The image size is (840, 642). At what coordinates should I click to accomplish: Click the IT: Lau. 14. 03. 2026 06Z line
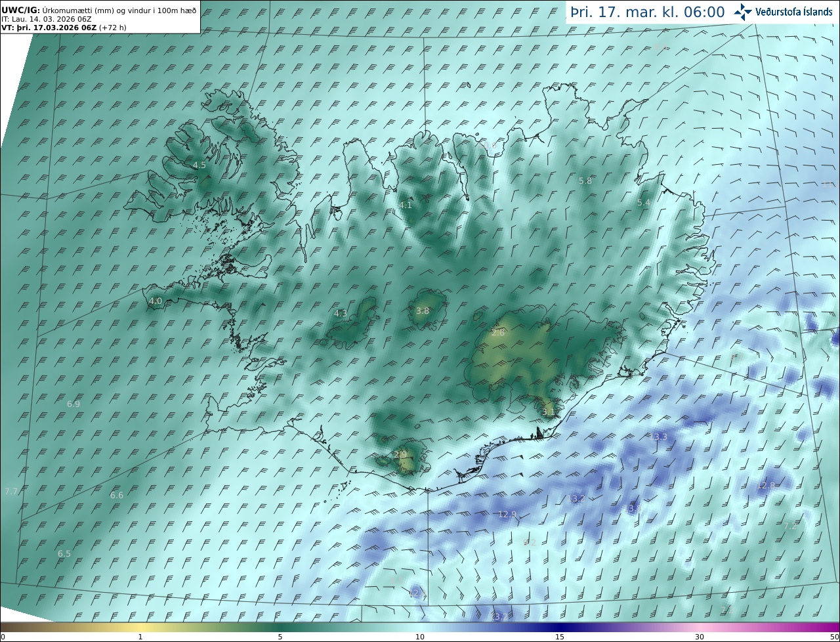[46, 20]
